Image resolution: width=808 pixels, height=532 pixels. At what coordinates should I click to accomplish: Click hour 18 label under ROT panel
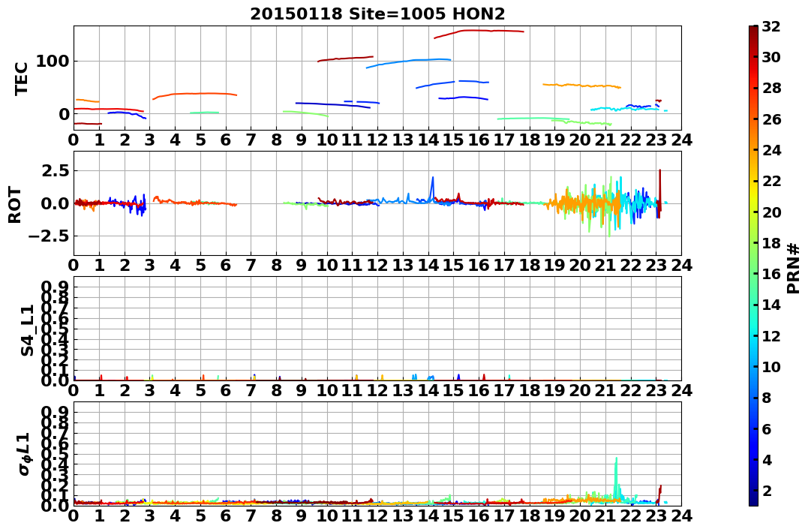point(529,265)
